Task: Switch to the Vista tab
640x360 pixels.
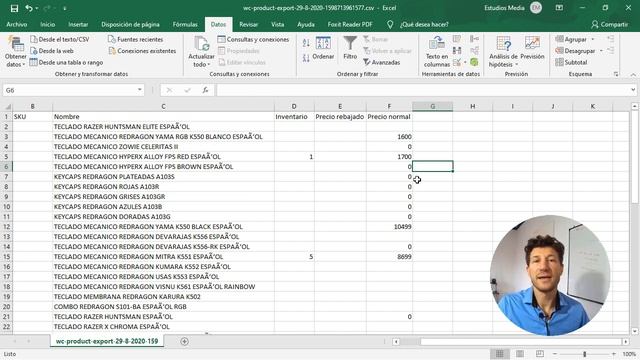Action: pyautogui.click(x=278, y=24)
